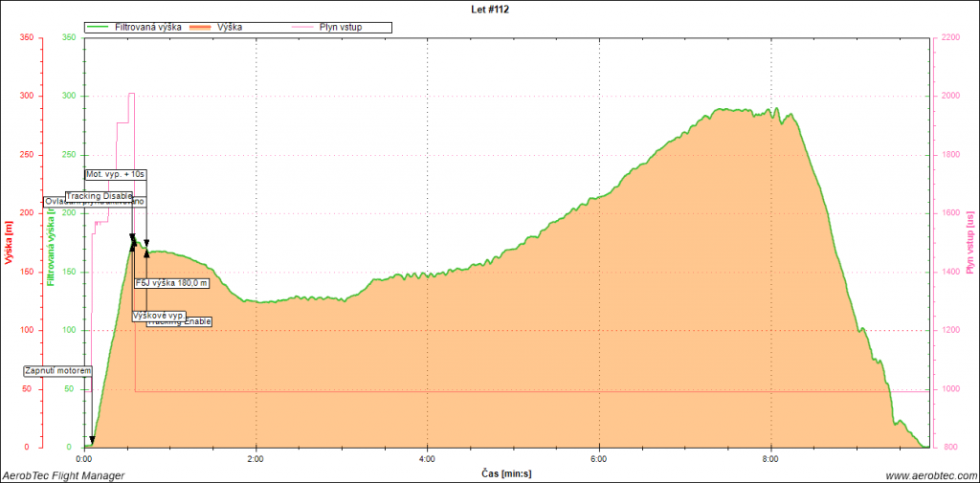Click the AerobTec Flight Manager text

tap(64, 475)
